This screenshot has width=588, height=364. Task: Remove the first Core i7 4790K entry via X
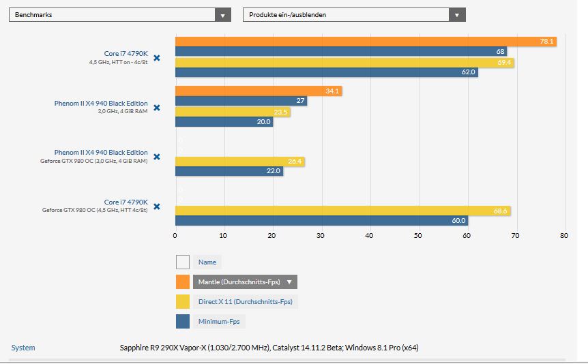(157, 58)
